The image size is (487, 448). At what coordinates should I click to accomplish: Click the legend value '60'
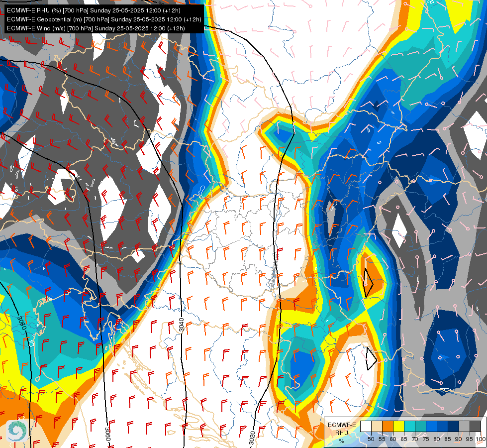pos(393,439)
